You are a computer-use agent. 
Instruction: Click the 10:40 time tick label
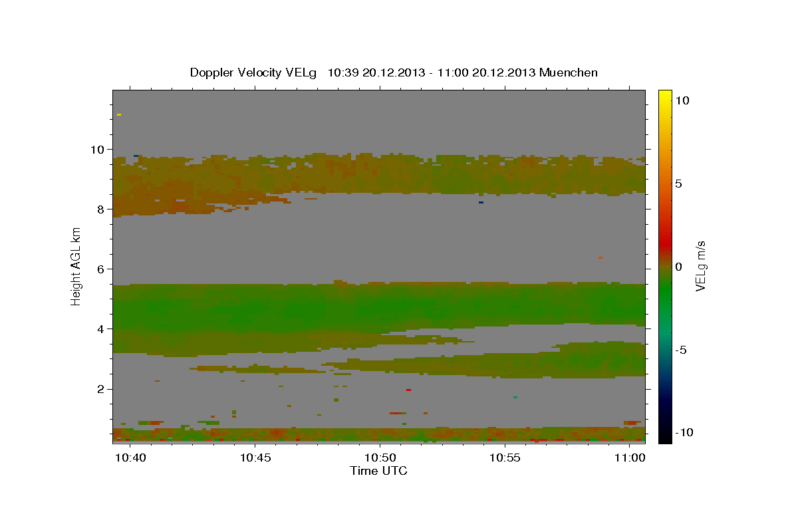tap(130, 458)
